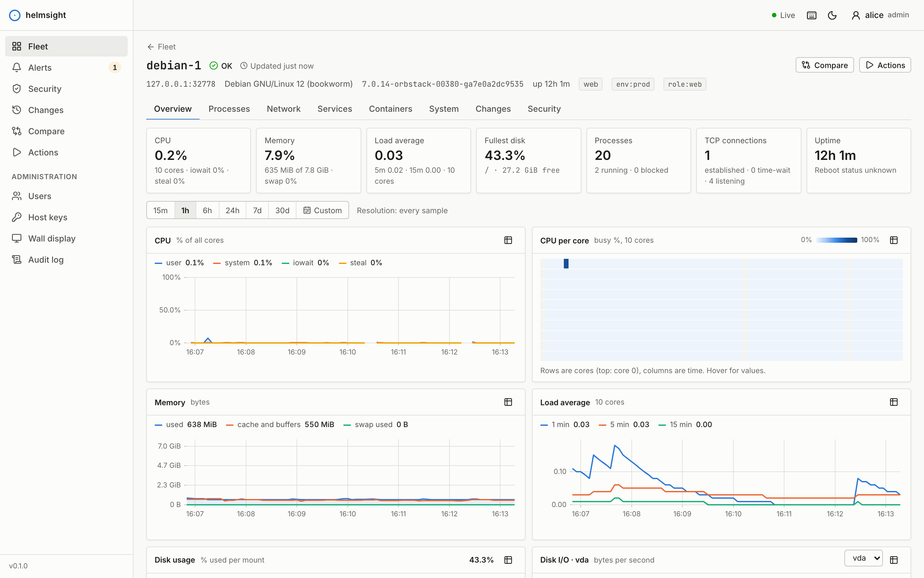Viewport: 924px width, 578px height.
Task: Toggle the iowait series in CPU legend
Action: 305,263
